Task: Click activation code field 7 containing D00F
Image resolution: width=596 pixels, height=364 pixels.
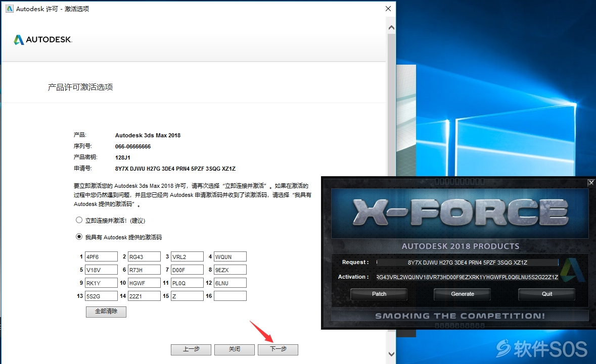Action: coord(187,270)
